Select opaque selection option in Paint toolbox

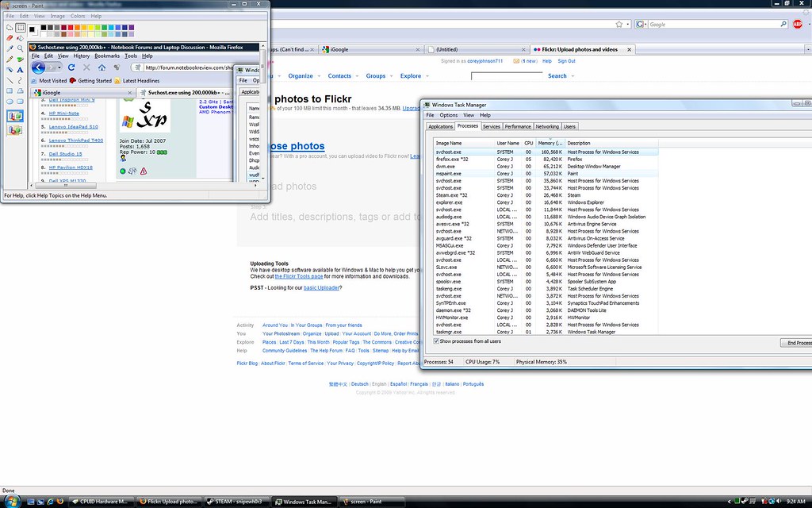coord(15,116)
